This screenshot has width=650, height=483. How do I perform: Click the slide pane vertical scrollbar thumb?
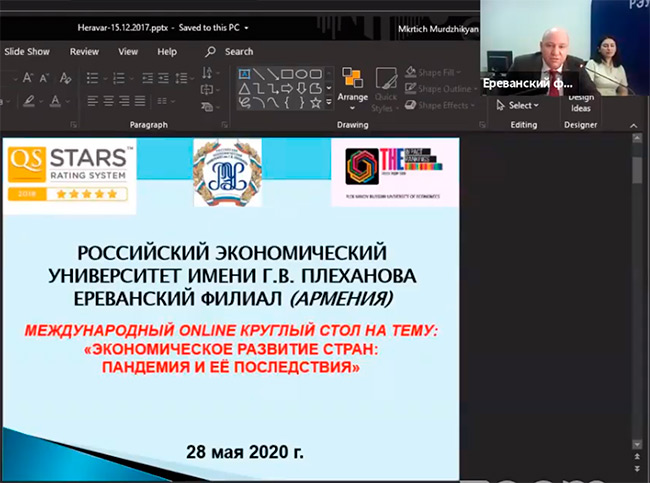click(x=637, y=170)
